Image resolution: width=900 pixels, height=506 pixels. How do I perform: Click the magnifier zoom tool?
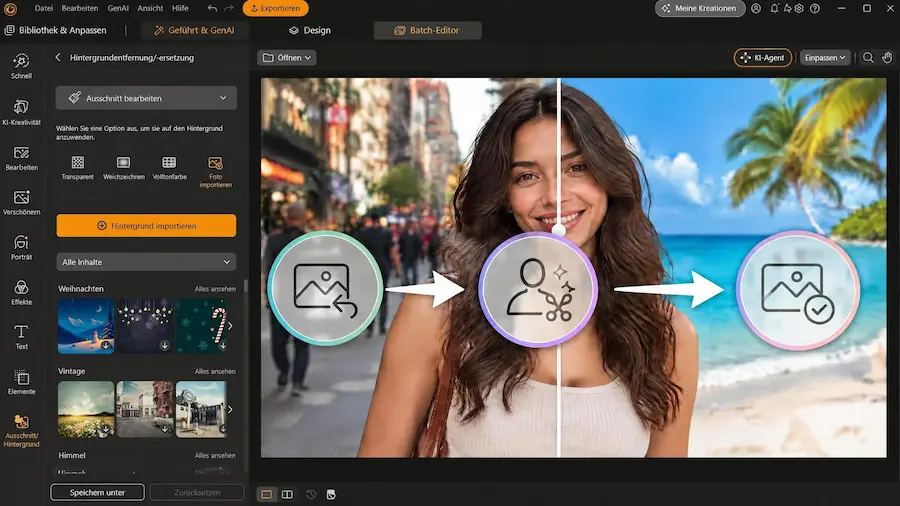pos(868,57)
